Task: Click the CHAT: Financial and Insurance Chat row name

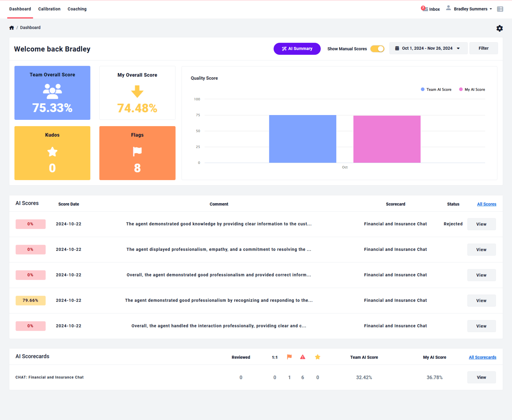Action: click(49, 377)
